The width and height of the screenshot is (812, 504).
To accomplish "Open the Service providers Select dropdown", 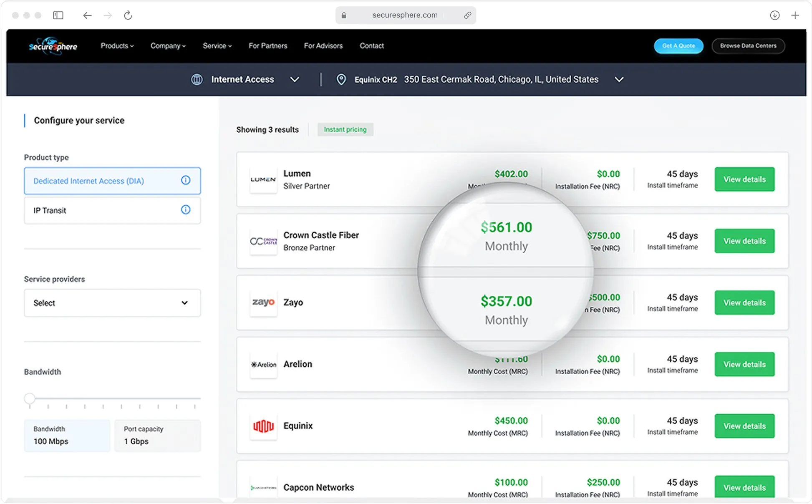I will click(112, 303).
